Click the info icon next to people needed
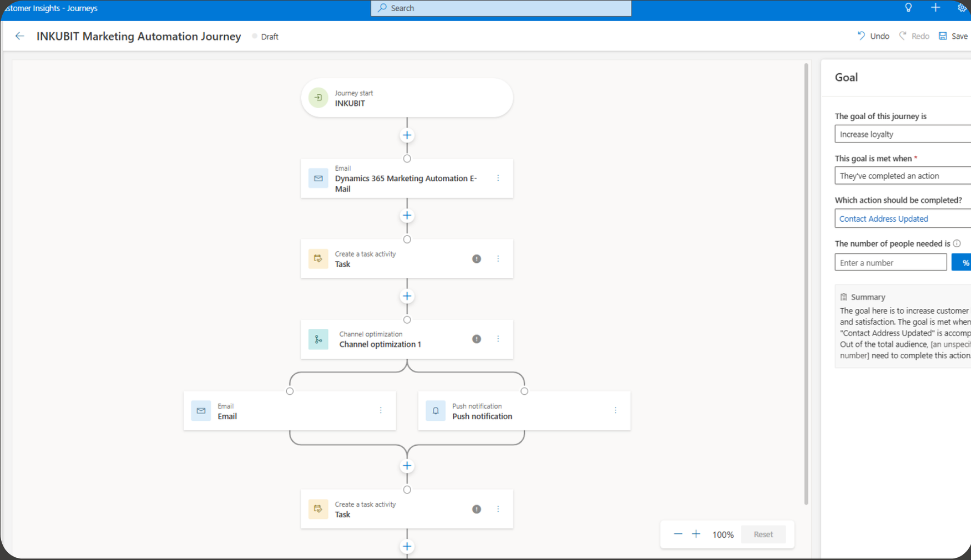Image resolution: width=971 pixels, height=560 pixels. (957, 243)
